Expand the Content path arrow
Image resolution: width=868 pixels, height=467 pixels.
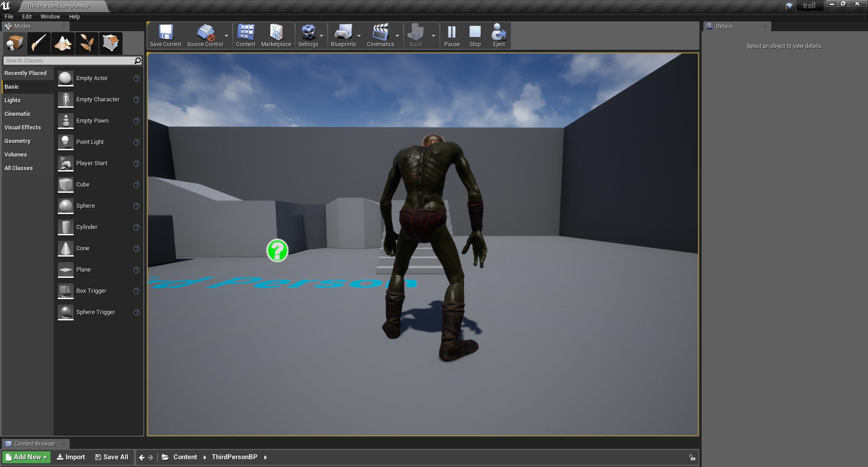pos(205,457)
